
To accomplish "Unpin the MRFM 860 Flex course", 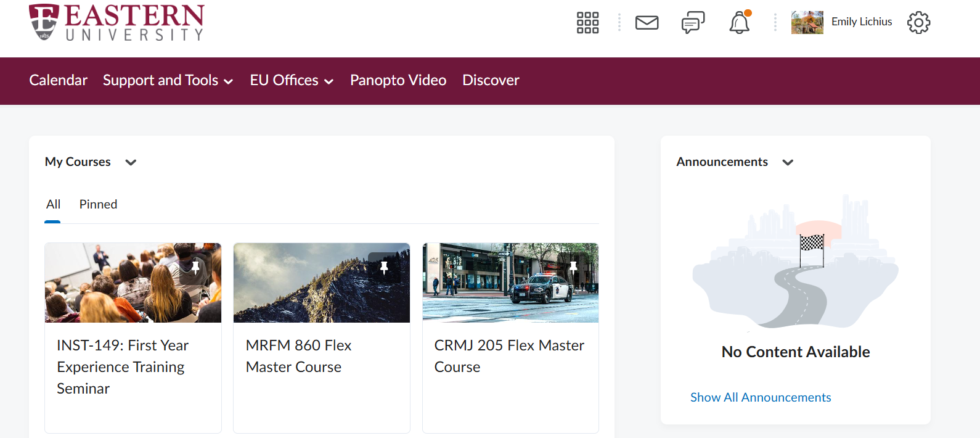I will [384, 268].
